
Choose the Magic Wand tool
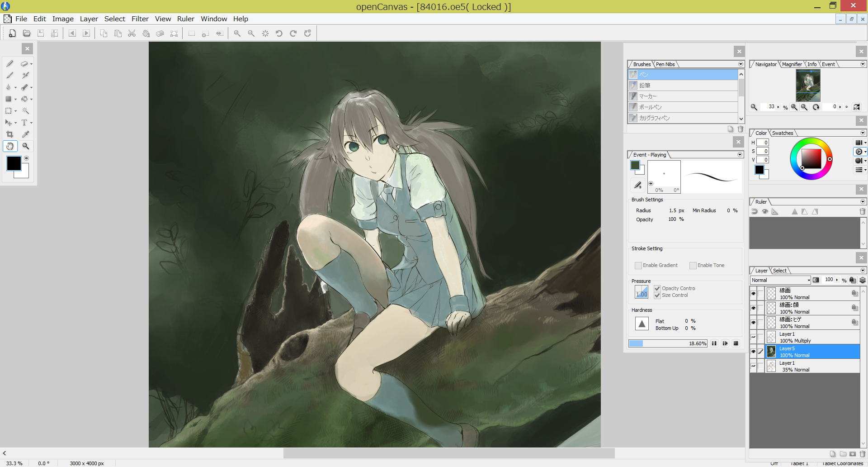(25, 111)
